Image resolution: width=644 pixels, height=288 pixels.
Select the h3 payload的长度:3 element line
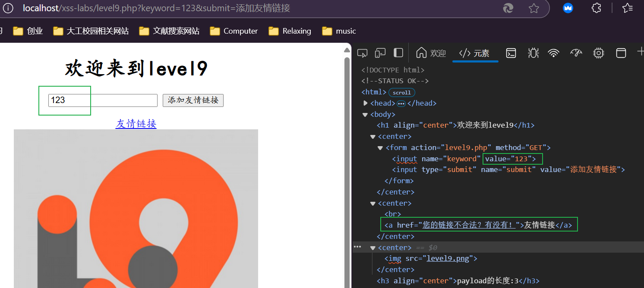[458, 281]
